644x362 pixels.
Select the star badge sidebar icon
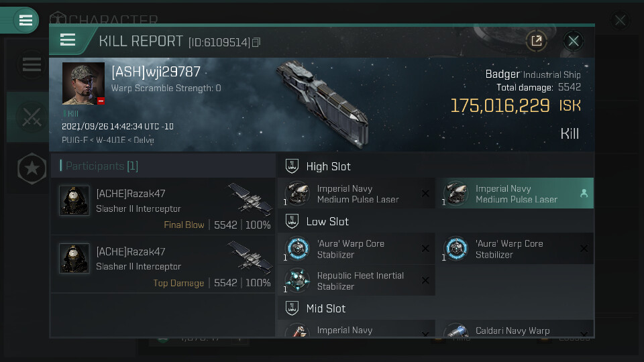[x=32, y=169]
